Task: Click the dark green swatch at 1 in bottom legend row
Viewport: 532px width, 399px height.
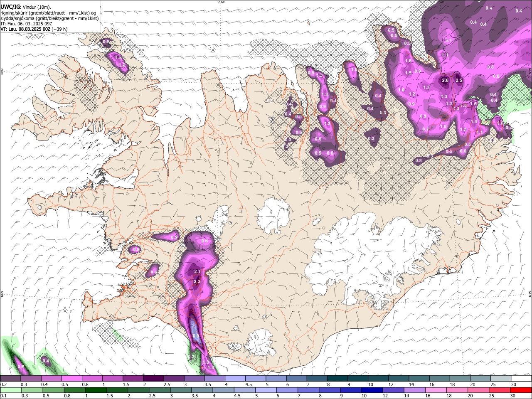Action: 96,390
